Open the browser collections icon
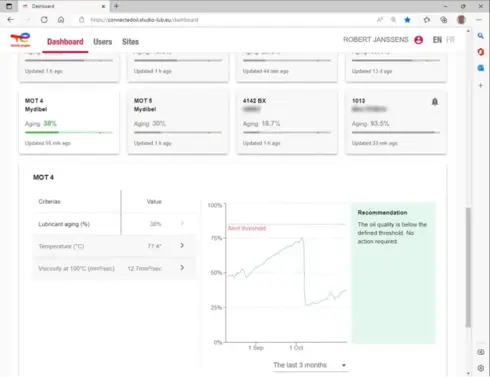This screenshot has width=490, height=377. point(444,20)
